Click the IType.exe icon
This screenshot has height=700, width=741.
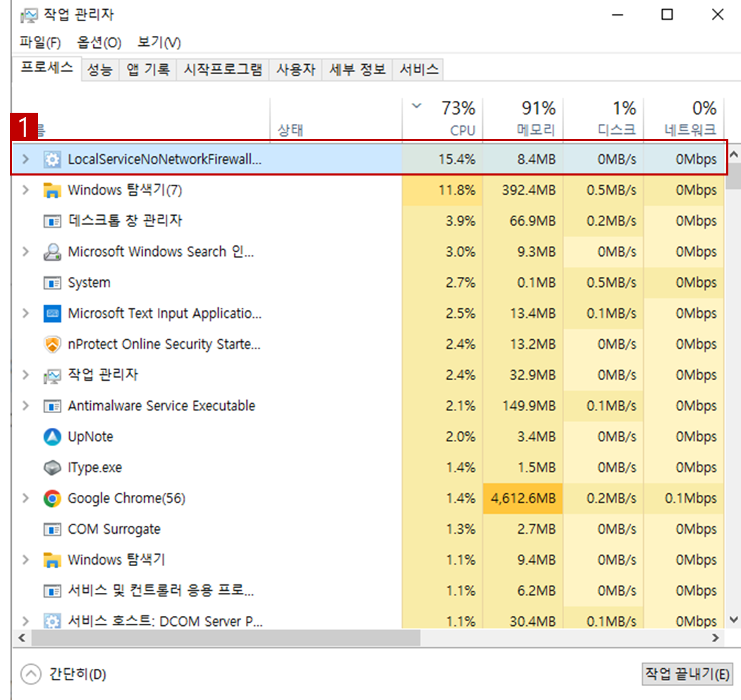52,467
